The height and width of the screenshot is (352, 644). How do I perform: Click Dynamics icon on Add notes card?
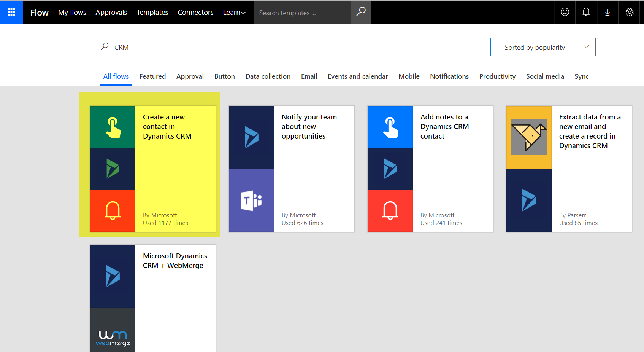(390, 169)
